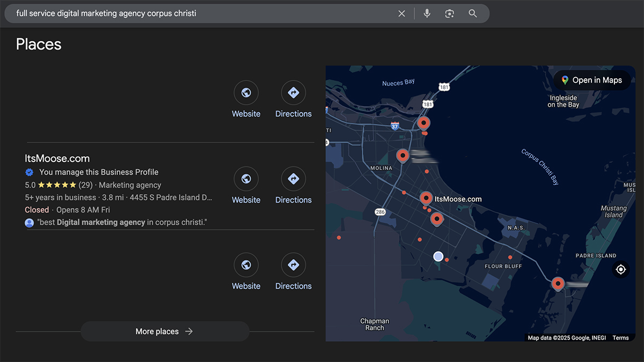Click the Terms link on the map
This screenshot has width=644, height=362.
point(620,338)
